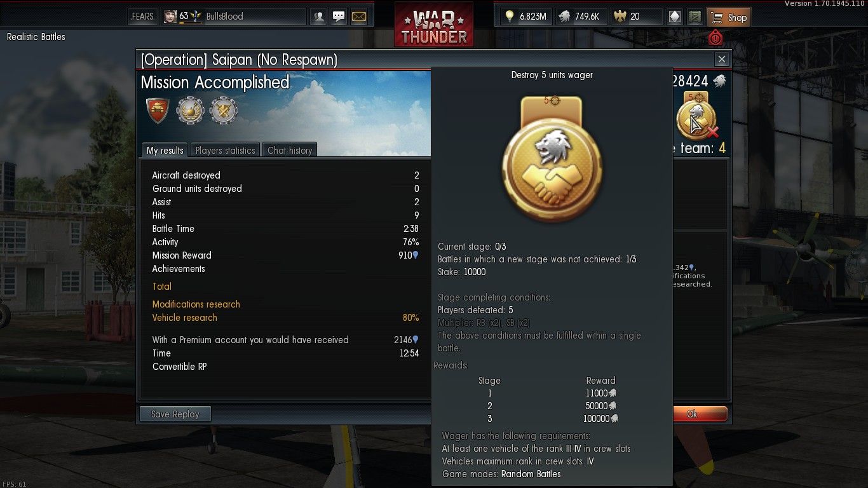This screenshot has height=488, width=868.
Task: Select the My results tab
Action: point(165,150)
